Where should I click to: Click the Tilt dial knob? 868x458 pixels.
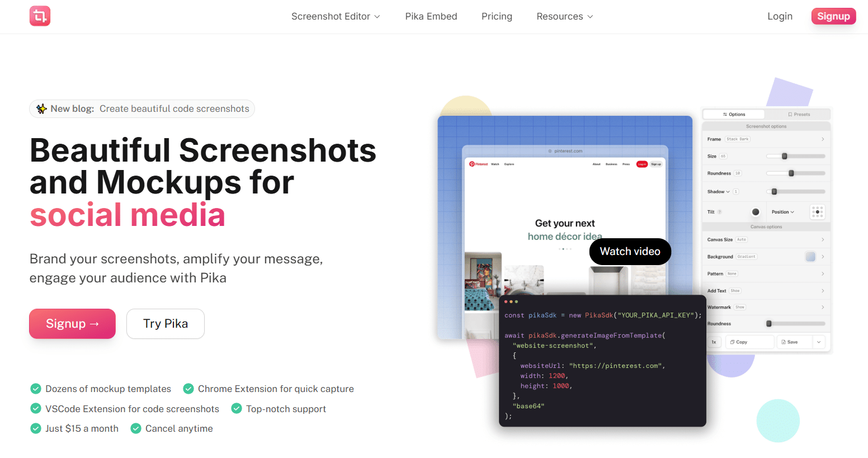756,212
